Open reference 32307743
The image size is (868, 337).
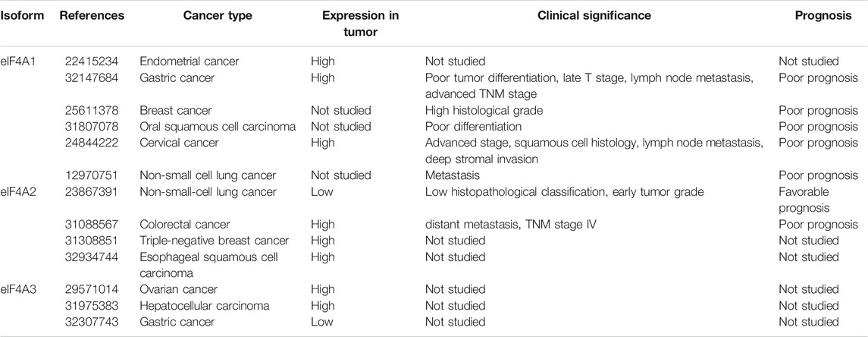[x=91, y=322]
